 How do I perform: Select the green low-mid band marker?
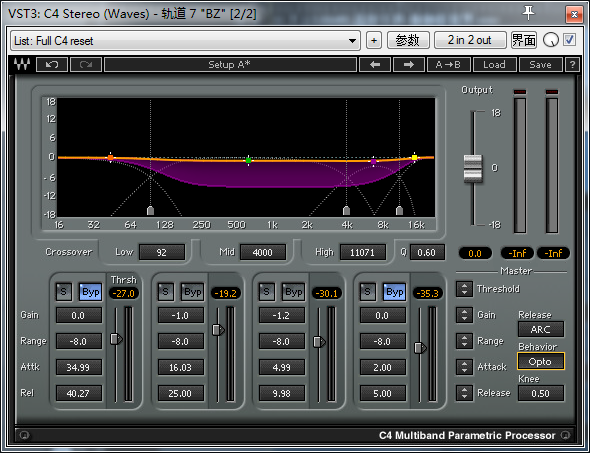(x=248, y=160)
